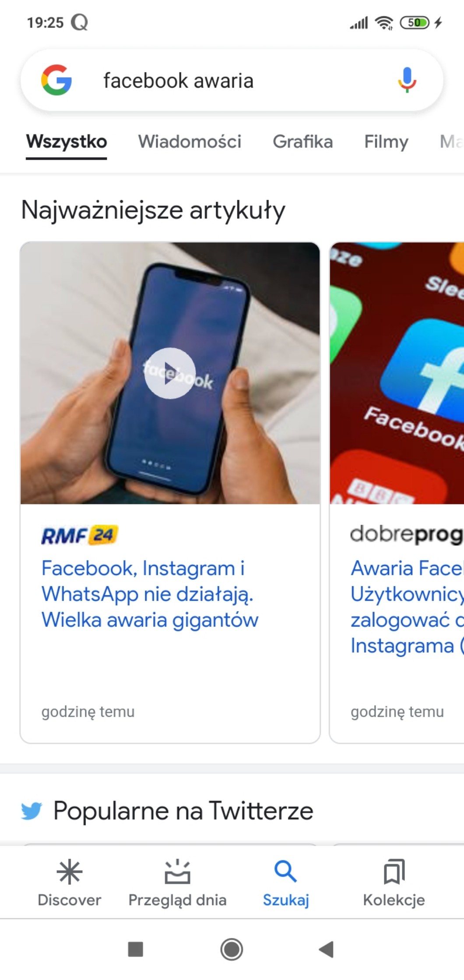Tap the RMF 24 source logo

point(80,535)
